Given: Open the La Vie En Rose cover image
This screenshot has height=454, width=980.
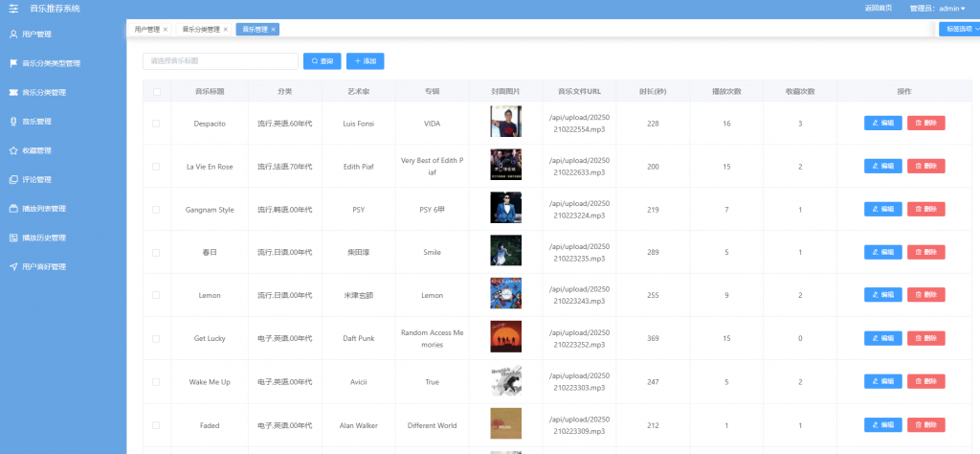Looking at the screenshot, I should click(505, 165).
